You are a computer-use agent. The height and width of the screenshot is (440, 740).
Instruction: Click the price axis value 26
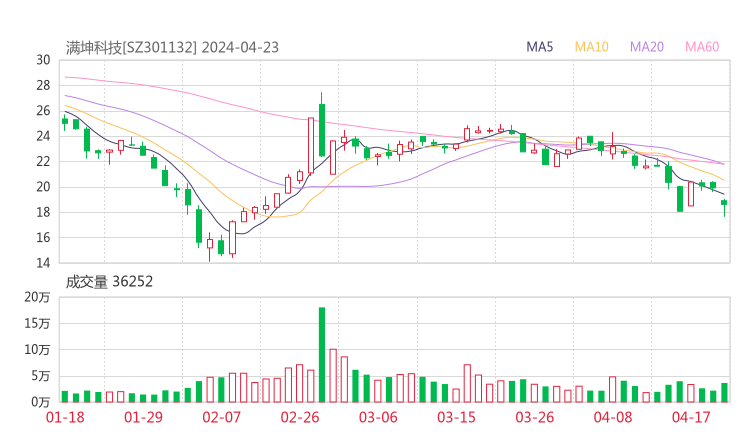43,111
